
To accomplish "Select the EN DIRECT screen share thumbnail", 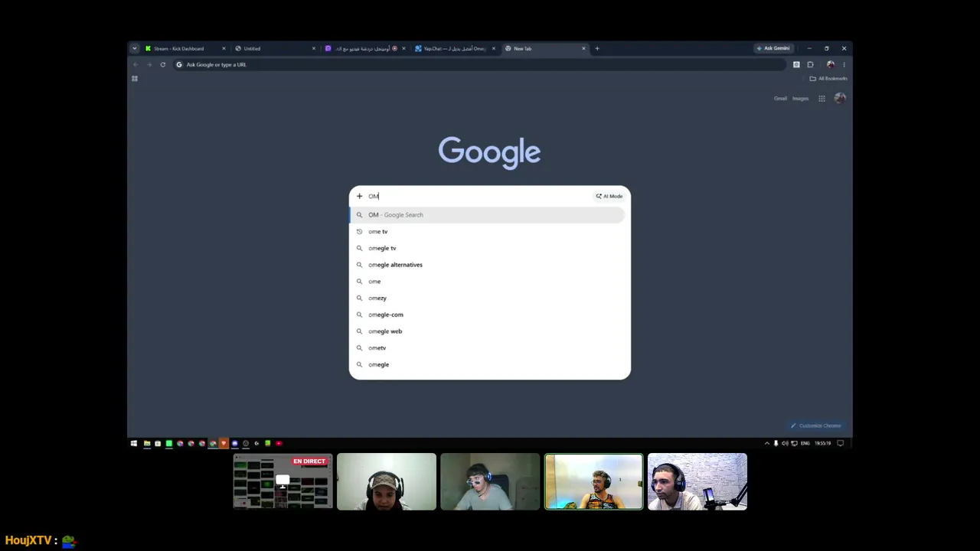I will tap(283, 481).
